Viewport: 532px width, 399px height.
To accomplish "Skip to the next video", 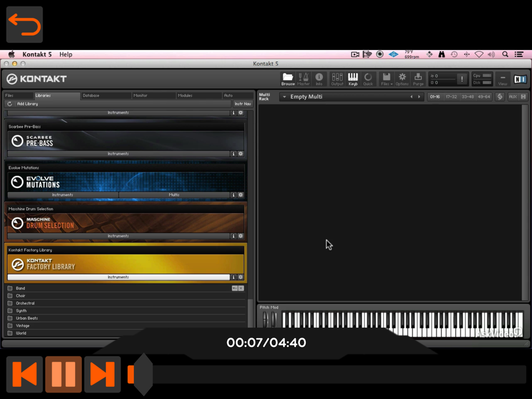I will point(103,374).
